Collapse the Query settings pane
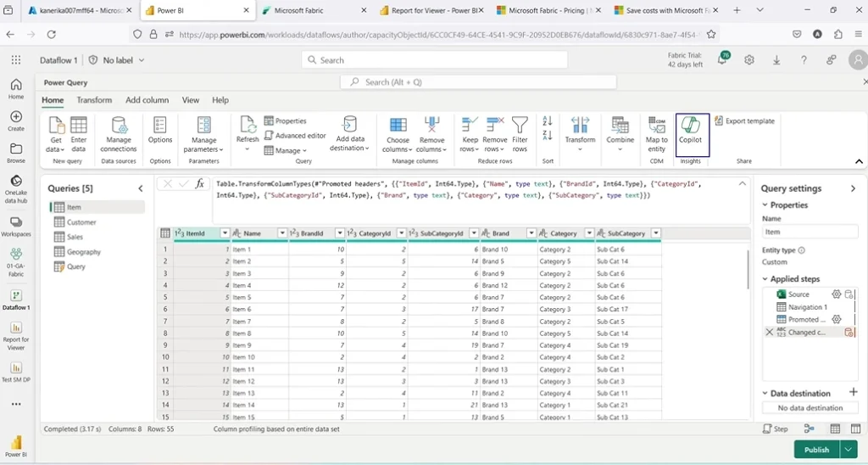This screenshot has width=868, height=465. (853, 188)
